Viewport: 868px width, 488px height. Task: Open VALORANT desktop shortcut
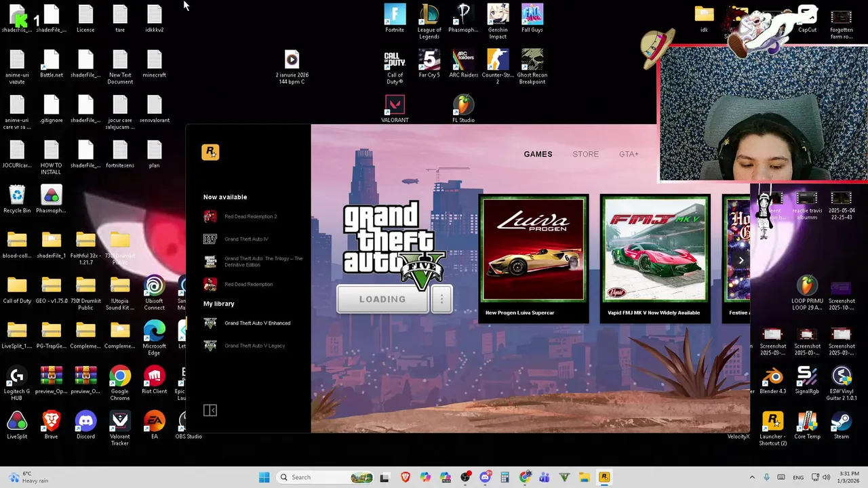395,109
